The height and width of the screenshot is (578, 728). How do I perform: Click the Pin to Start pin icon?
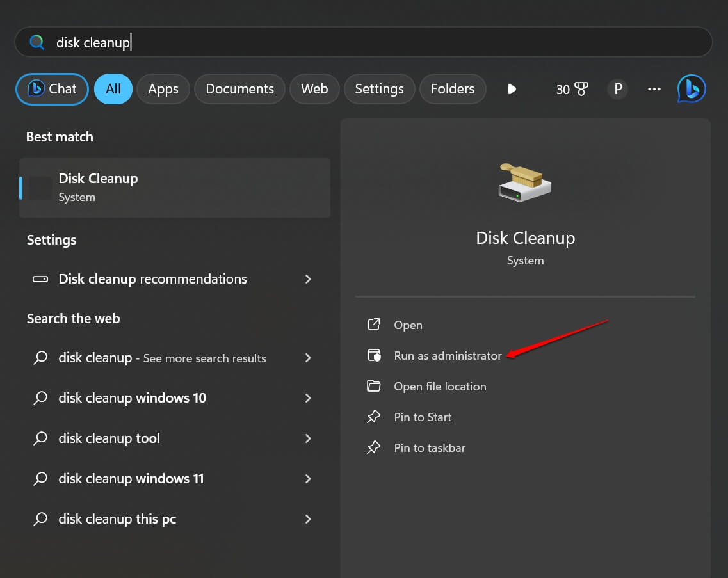click(373, 417)
